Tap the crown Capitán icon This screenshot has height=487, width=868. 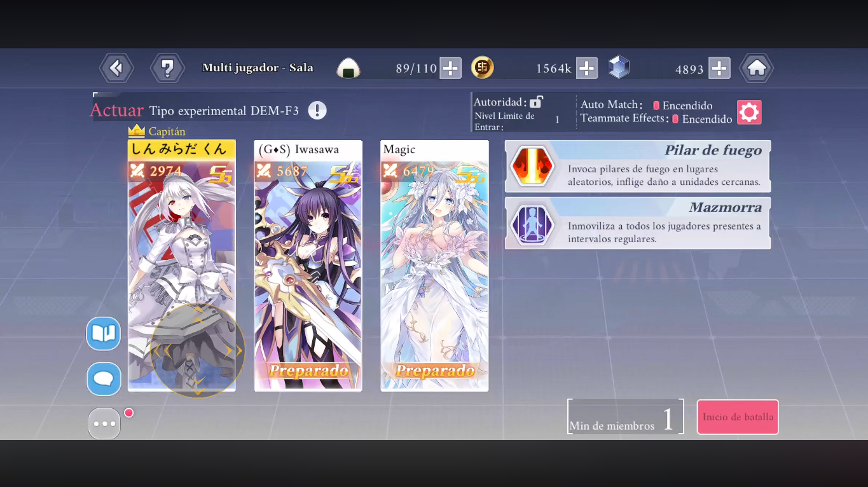point(137,131)
